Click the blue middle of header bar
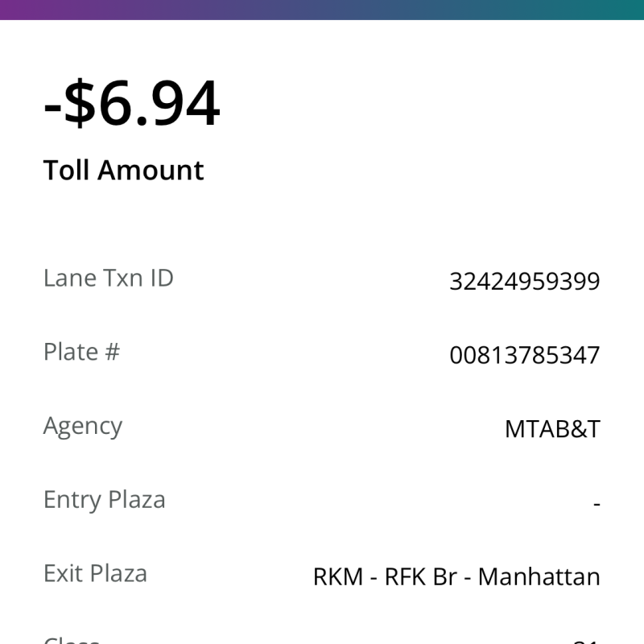Screen dimensions: 644x644 (x=322, y=10)
